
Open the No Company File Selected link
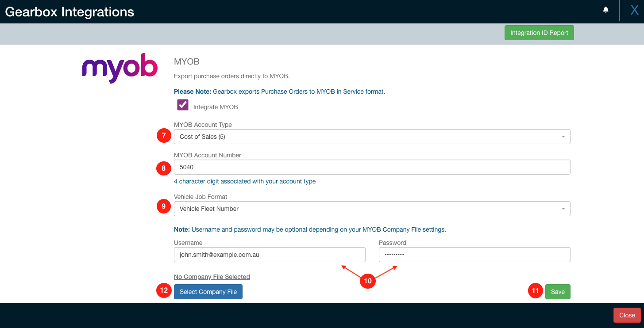tap(212, 277)
